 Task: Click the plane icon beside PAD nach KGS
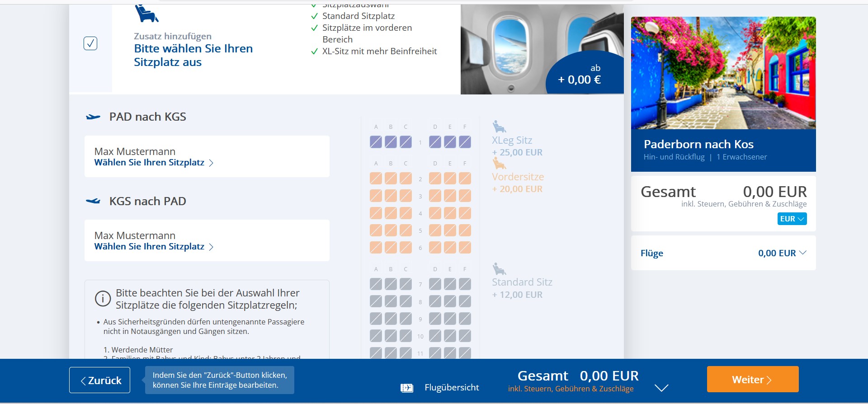click(93, 117)
